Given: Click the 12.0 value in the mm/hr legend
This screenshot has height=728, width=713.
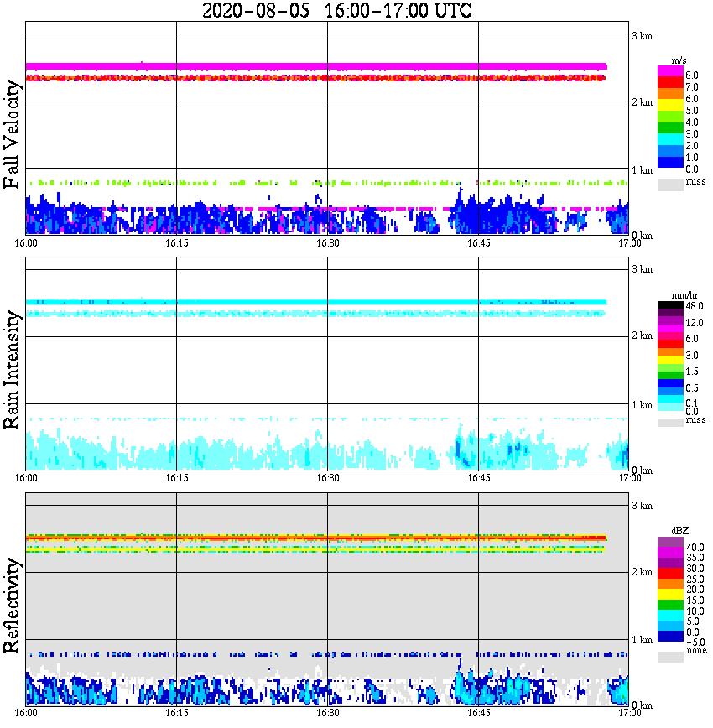Looking at the screenshot, I should (694, 322).
